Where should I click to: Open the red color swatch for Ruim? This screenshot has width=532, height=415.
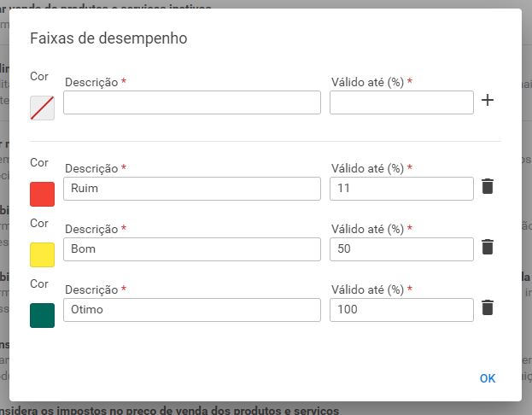[42, 194]
